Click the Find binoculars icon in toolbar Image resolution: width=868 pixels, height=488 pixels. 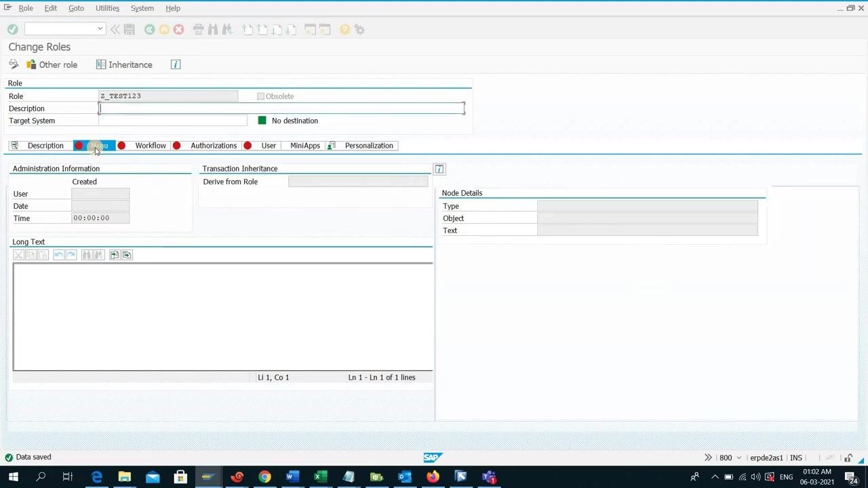[x=213, y=29]
